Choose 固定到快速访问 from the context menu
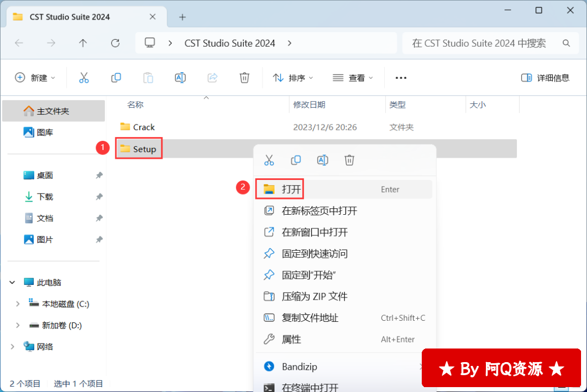 344,254
